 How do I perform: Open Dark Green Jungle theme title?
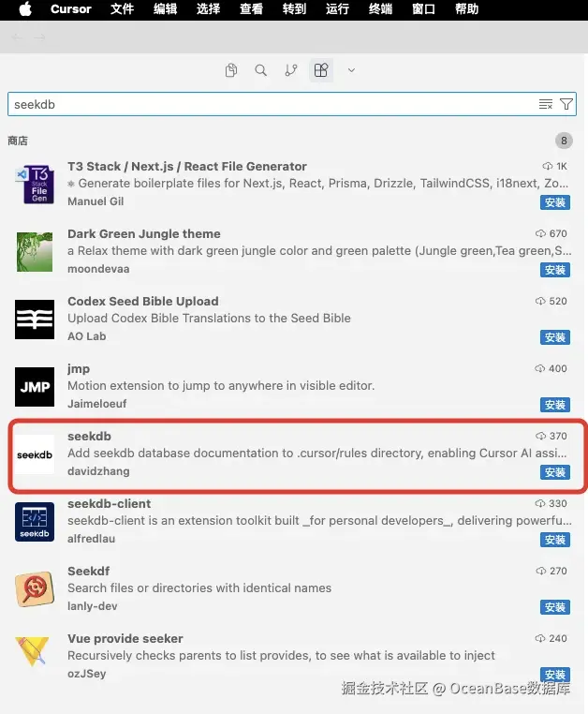click(144, 233)
